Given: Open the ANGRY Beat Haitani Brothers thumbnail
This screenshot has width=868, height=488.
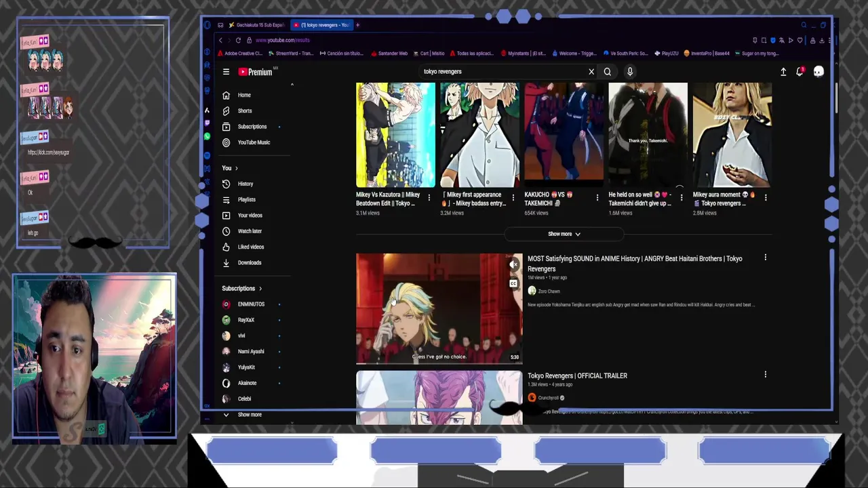Looking at the screenshot, I should click(439, 309).
